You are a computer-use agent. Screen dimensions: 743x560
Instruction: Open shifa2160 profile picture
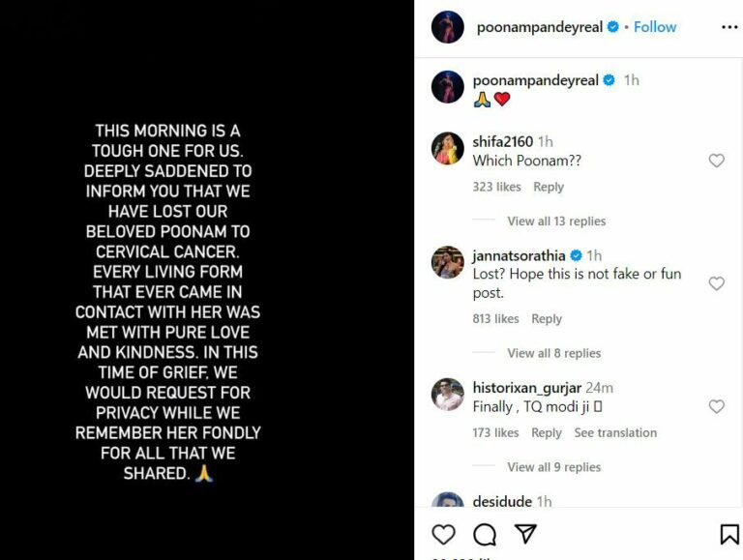pyautogui.click(x=447, y=148)
